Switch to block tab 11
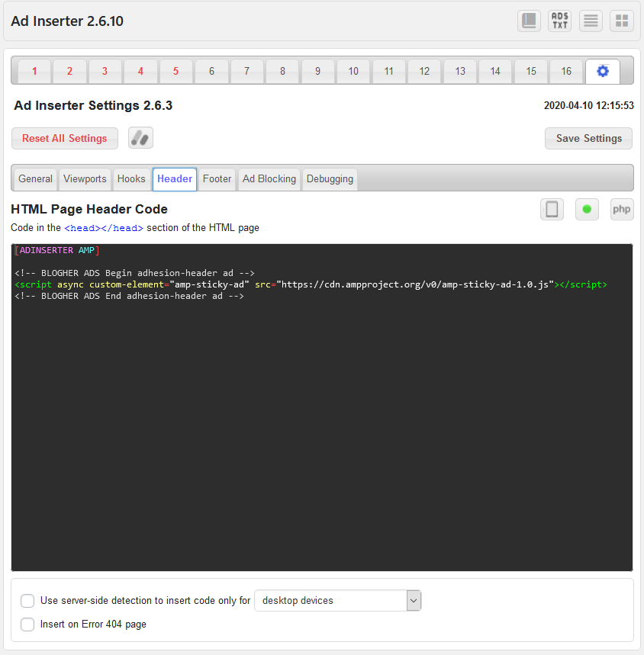 (x=388, y=71)
